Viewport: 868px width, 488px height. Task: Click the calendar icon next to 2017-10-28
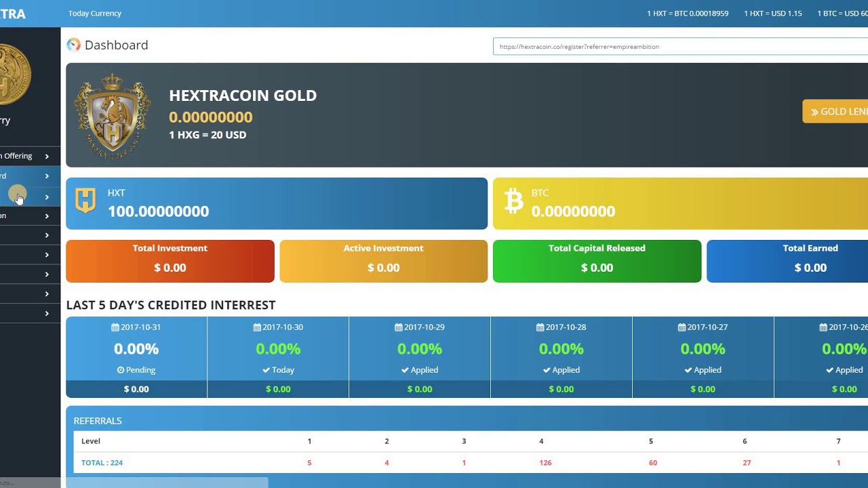click(540, 327)
